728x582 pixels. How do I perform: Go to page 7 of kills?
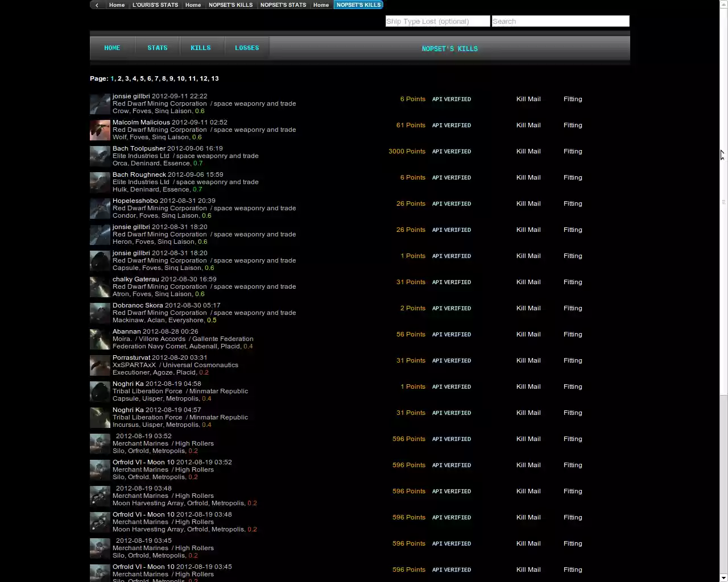point(156,78)
